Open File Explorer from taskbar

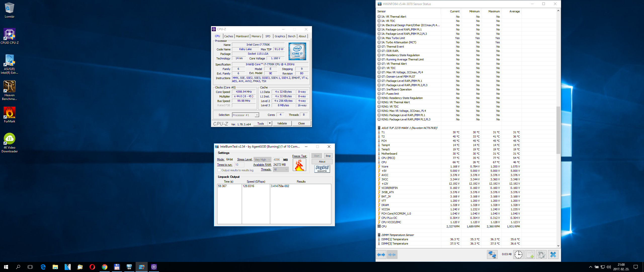(x=55, y=267)
